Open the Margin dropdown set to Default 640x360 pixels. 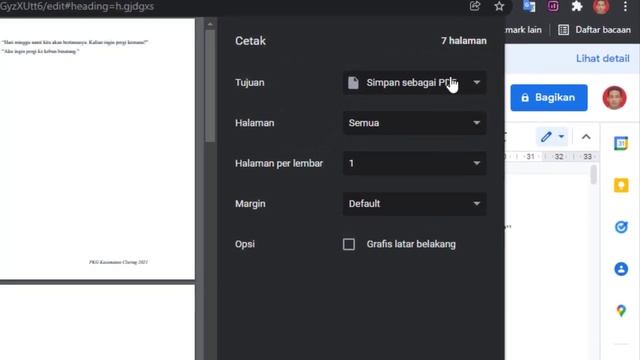[x=414, y=204]
